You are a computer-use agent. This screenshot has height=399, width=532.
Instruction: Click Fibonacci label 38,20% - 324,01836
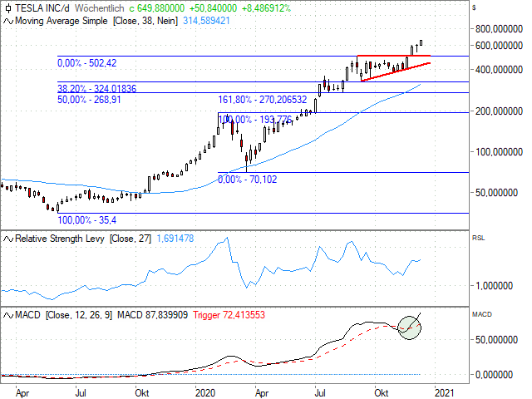(x=96, y=89)
